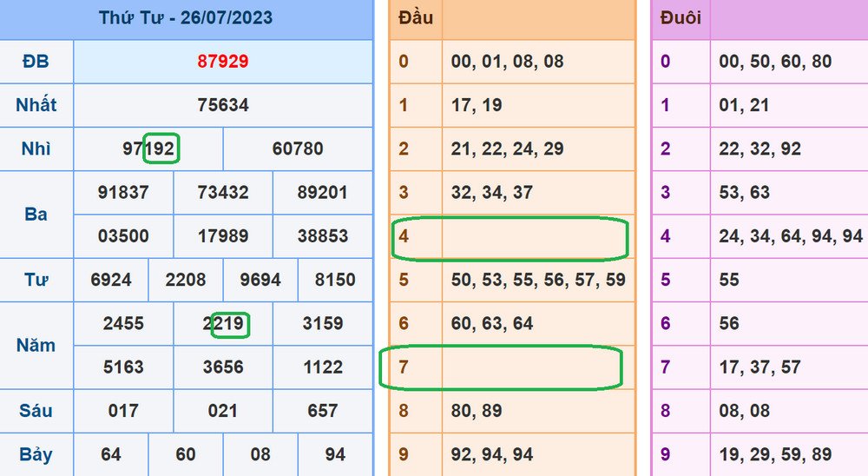868x476 pixels.
Task: Click the empty Đầu row 7 cell
Action: pos(538,367)
